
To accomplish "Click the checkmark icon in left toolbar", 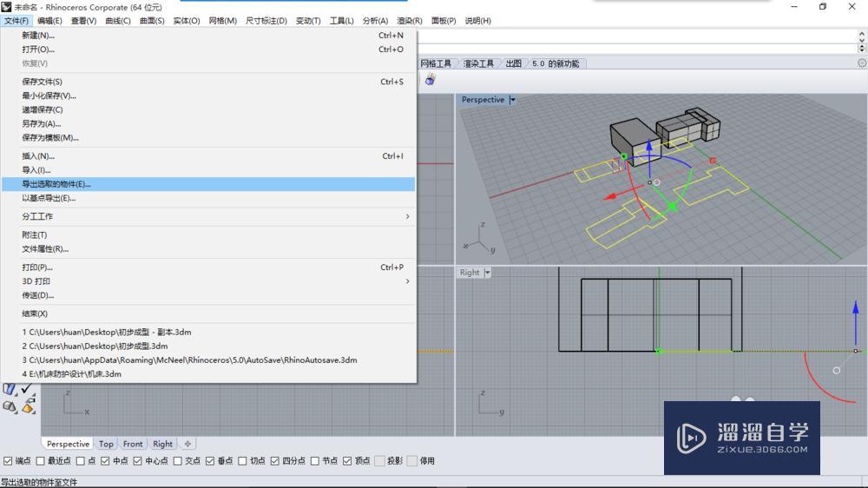I will [27, 389].
